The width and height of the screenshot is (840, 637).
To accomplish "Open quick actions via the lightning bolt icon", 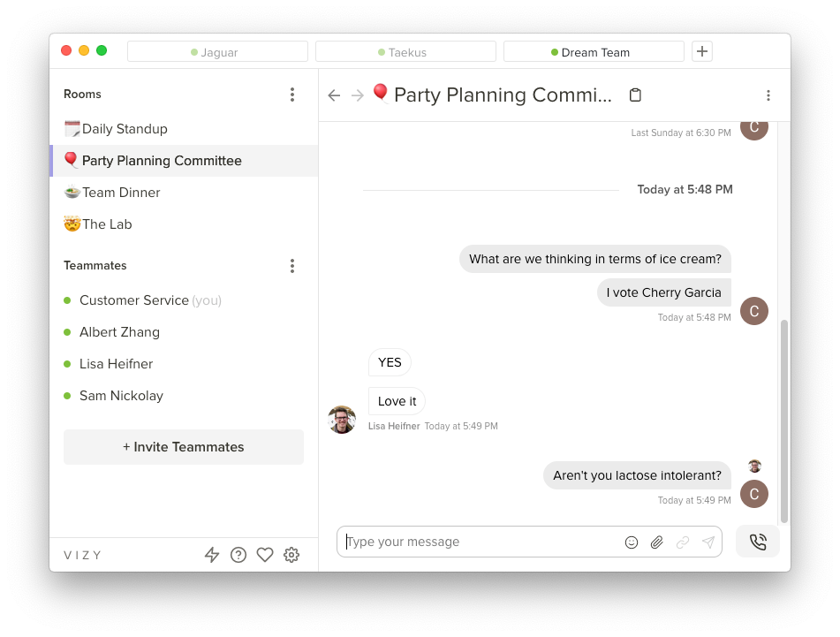I will coord(212,555).
